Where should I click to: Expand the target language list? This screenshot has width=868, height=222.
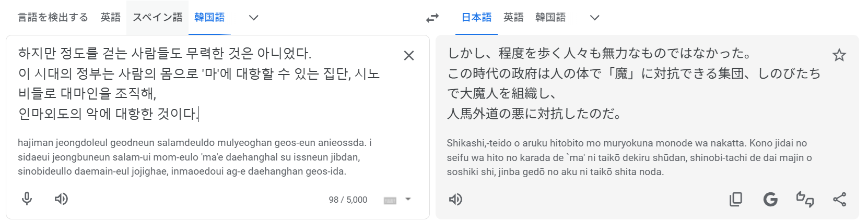point(594,18)
